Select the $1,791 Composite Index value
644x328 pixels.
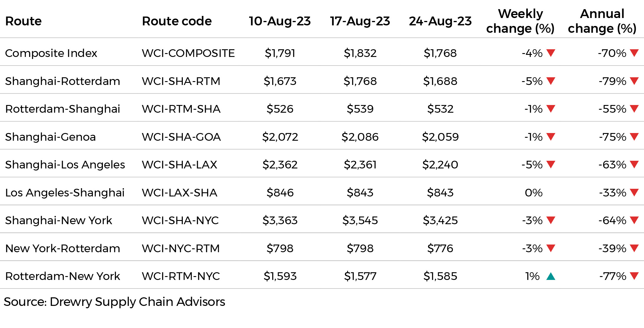click(x=280, y=53)
